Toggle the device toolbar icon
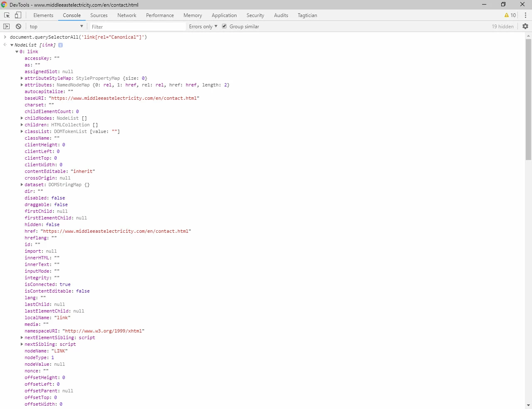 [x=18, y=15]
